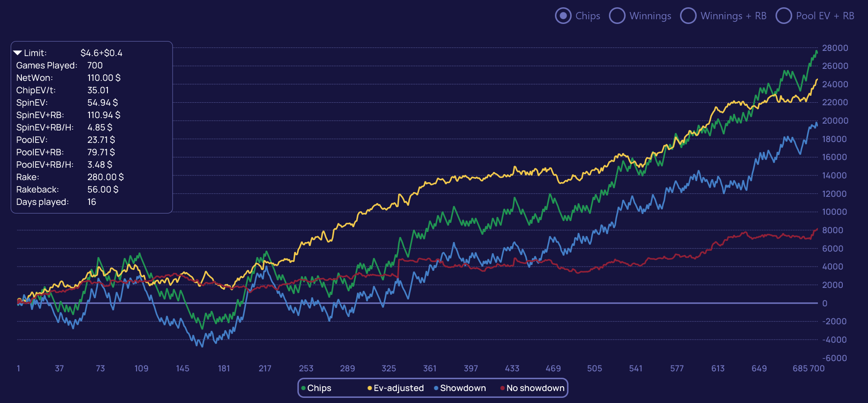Viewport: 868px width, 403px height.
Task: Click the Games Played value 700
Action: coord(95,65)
